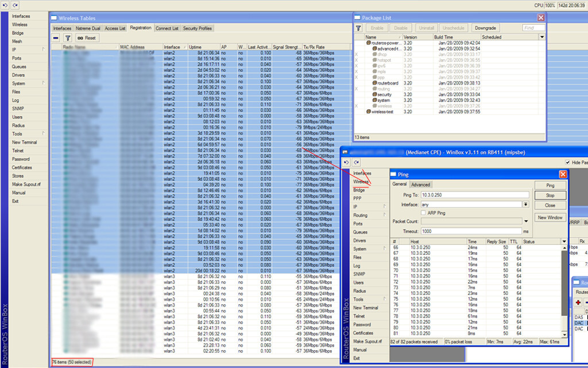Screen dimensions: 588x368
Task: Expand the System submenu in left sidebar
Action: tap(43, 83)
